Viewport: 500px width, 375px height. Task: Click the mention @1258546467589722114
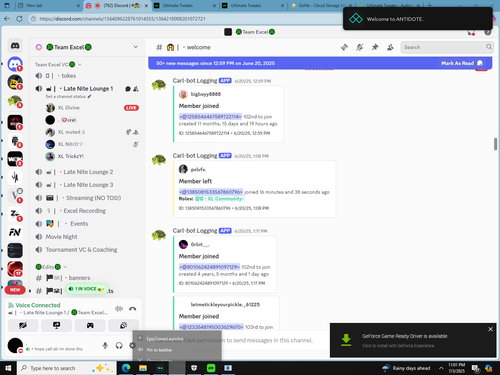click(210, 117)
